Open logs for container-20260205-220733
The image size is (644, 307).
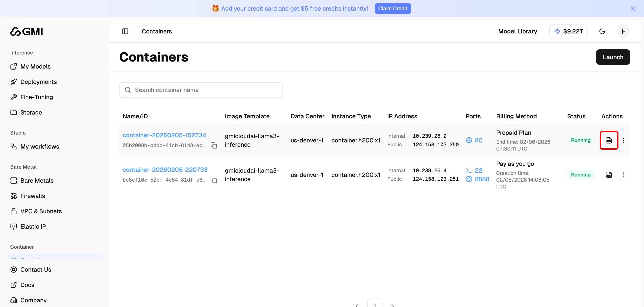[x=609, y=175]
